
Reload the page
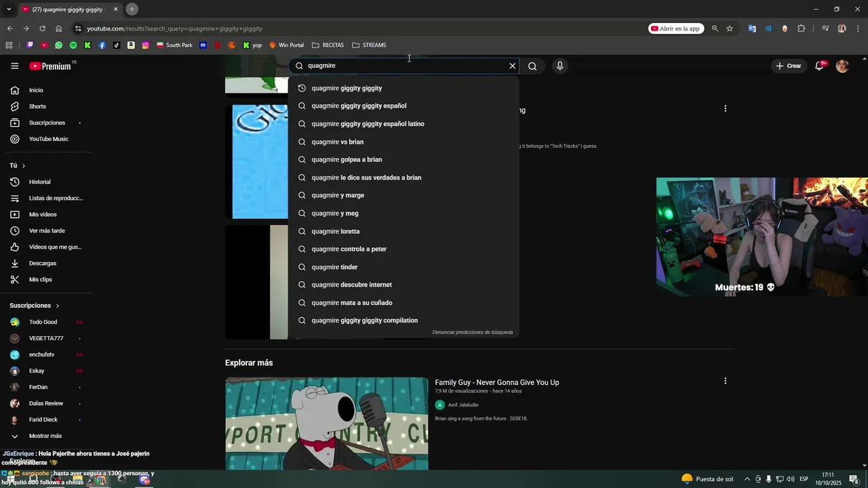click(42, 28)
